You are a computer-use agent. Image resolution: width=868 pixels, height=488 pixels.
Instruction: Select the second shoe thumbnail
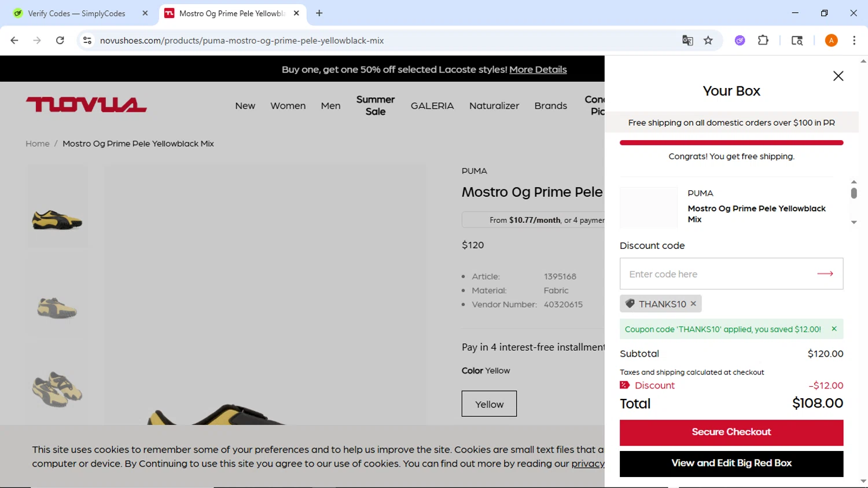[x=57, y=308]
